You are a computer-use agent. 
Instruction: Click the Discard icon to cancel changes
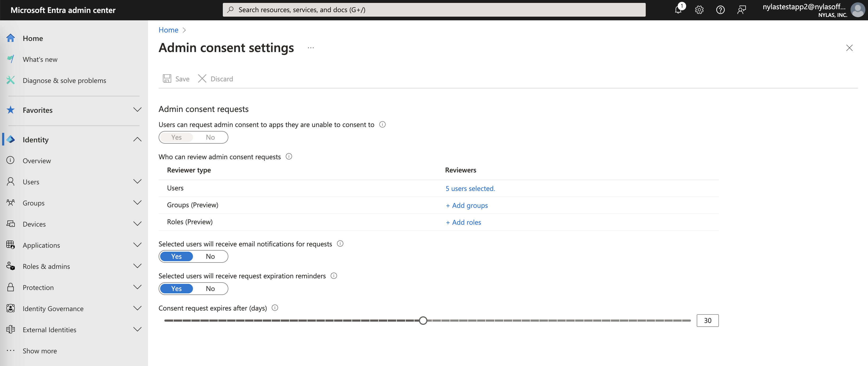coord(203,78)
